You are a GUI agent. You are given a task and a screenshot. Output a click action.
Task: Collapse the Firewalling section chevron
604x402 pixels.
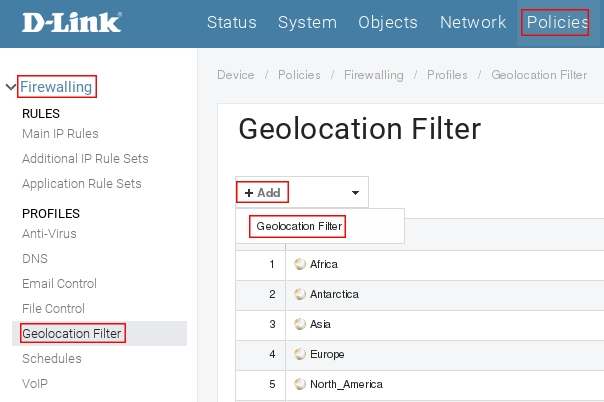pos(10,87)
